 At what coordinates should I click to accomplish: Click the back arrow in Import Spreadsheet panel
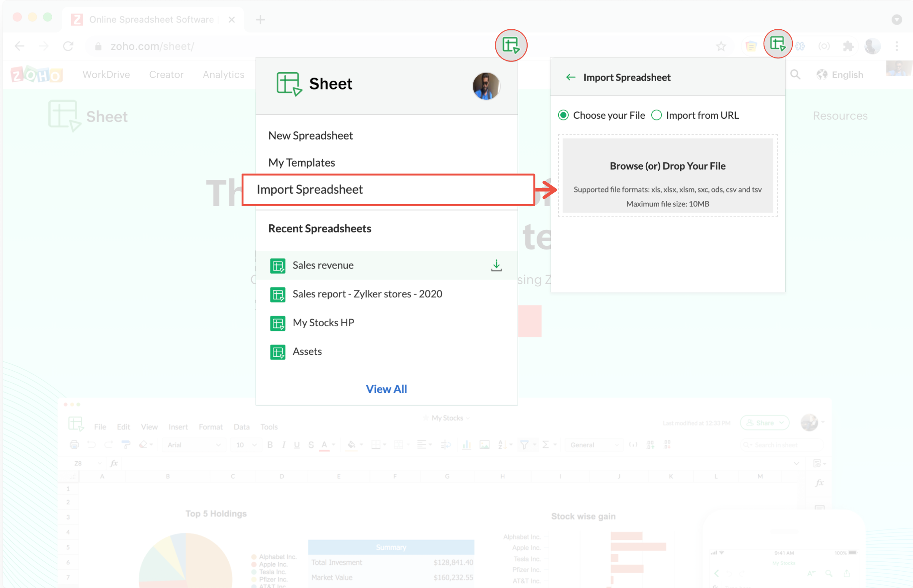571,78
